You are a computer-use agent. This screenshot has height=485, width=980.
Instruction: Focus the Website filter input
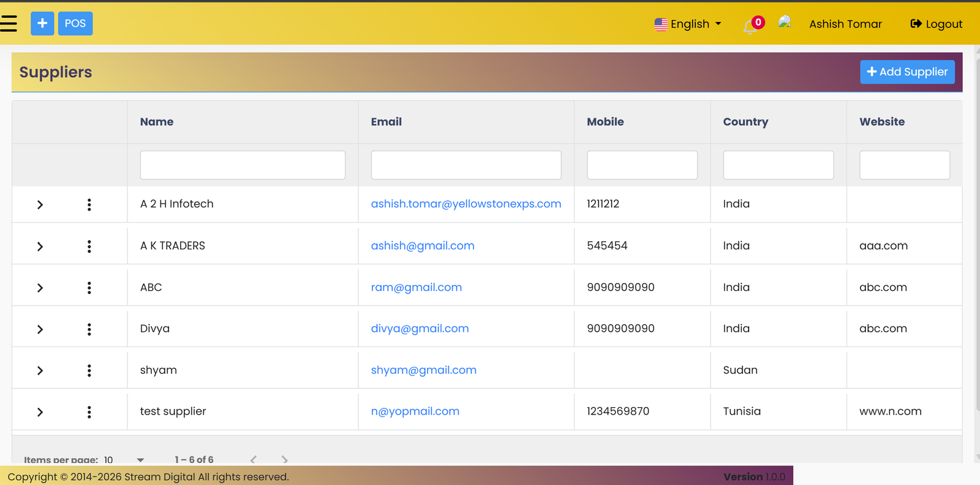(905, 165)
